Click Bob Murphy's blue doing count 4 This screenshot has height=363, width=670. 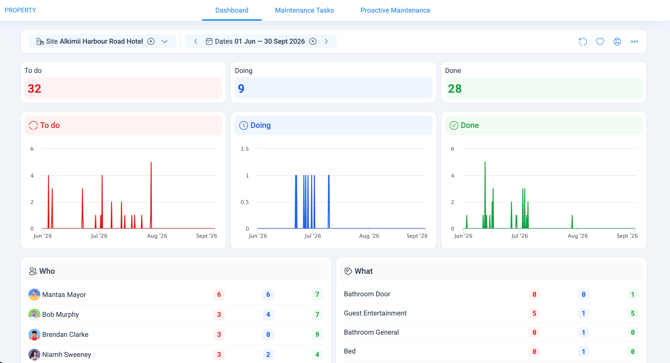pos(268,314)
